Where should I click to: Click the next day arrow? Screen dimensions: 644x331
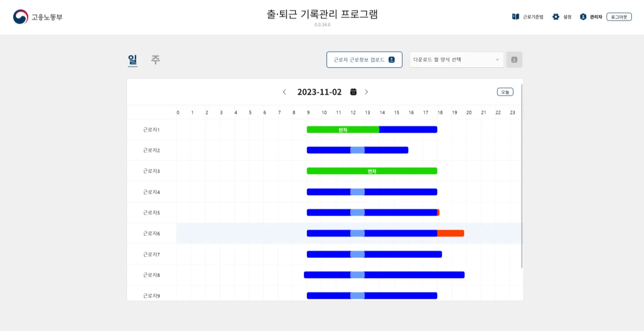click(367, 92)
